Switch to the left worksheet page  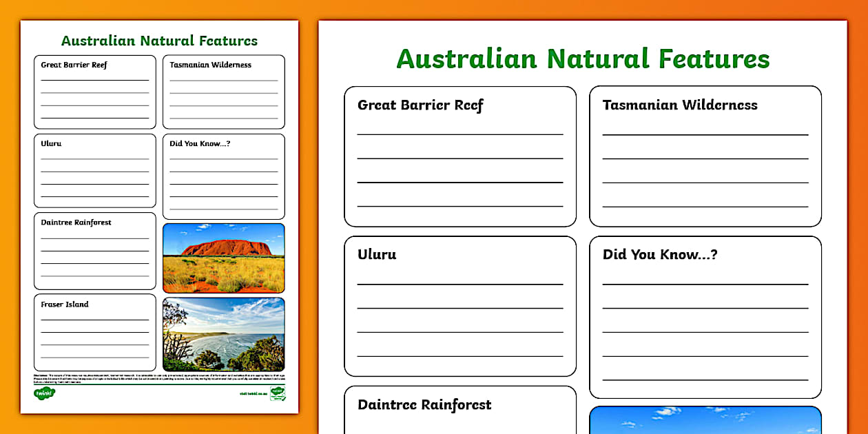click(x=159, y=207)
